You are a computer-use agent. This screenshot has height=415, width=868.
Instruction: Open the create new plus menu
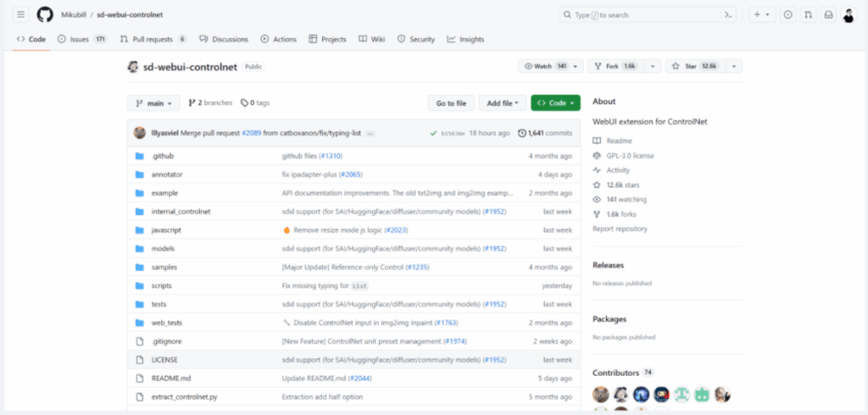762,15
